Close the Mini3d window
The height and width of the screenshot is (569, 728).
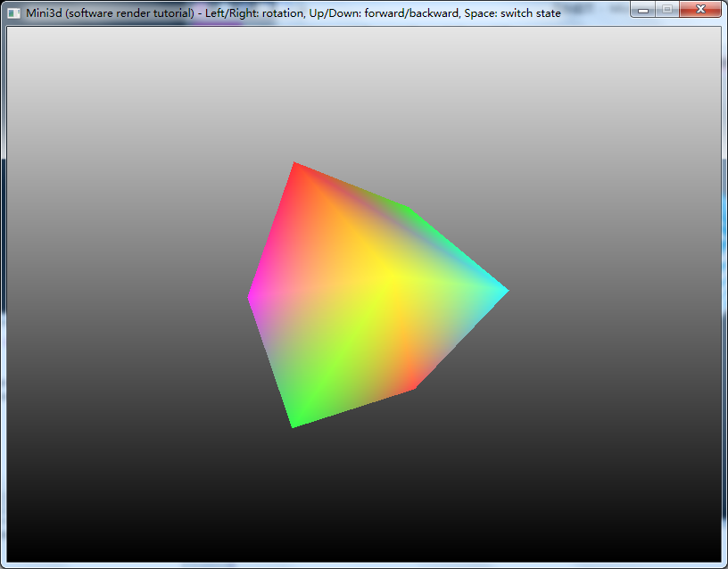(700, 9)
